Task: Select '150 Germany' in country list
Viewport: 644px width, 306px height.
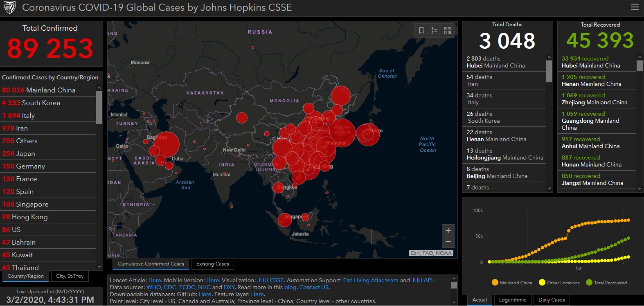Action: pyautogui.click(x=48, y=166)
